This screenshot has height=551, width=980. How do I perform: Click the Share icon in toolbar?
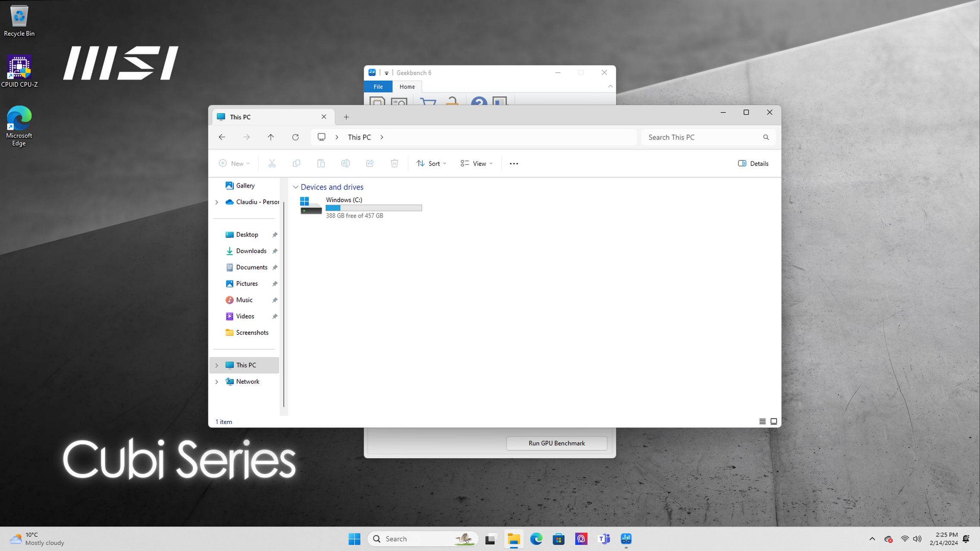click(370, 163)
